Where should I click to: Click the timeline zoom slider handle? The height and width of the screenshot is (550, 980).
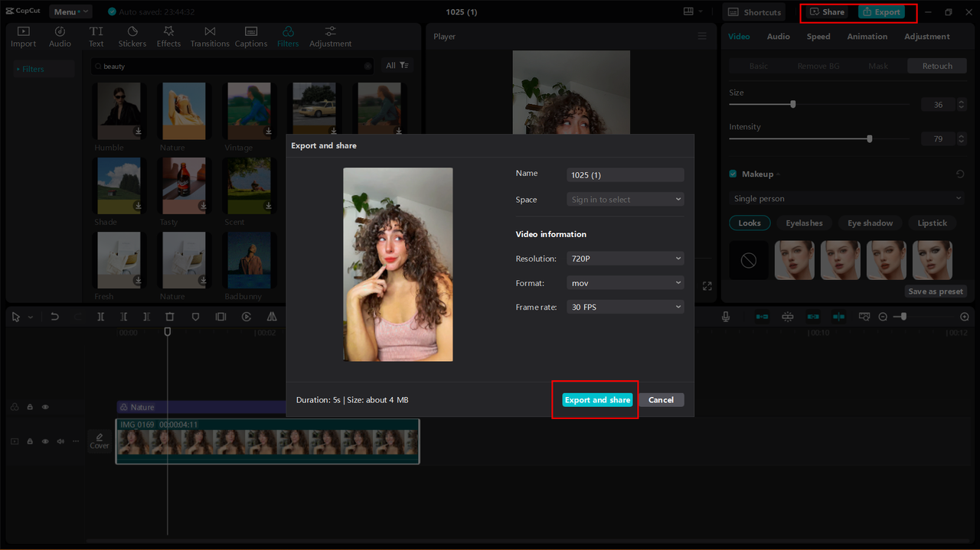point(903,317)
